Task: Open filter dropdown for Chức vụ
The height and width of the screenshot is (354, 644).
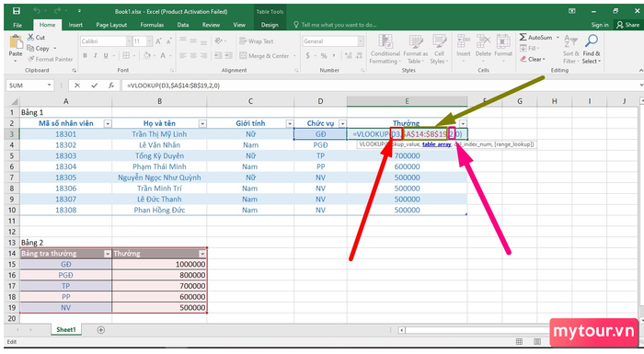Action: pos(342,123)
